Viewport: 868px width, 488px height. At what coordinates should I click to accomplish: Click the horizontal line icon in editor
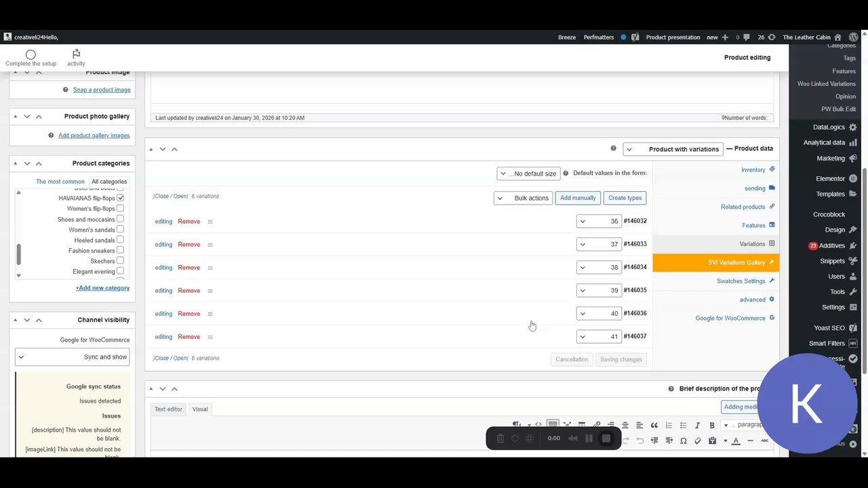750,441
